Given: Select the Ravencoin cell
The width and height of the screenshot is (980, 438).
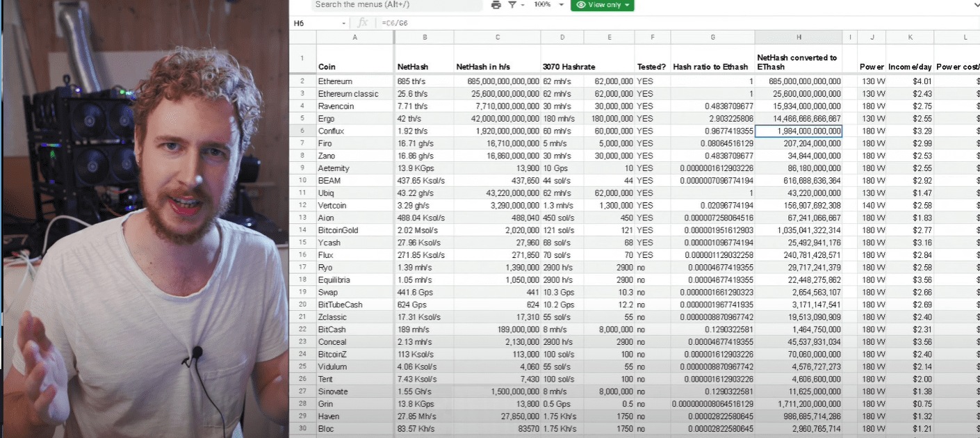Looking at the screenshot, I should [x=355, y=106].
